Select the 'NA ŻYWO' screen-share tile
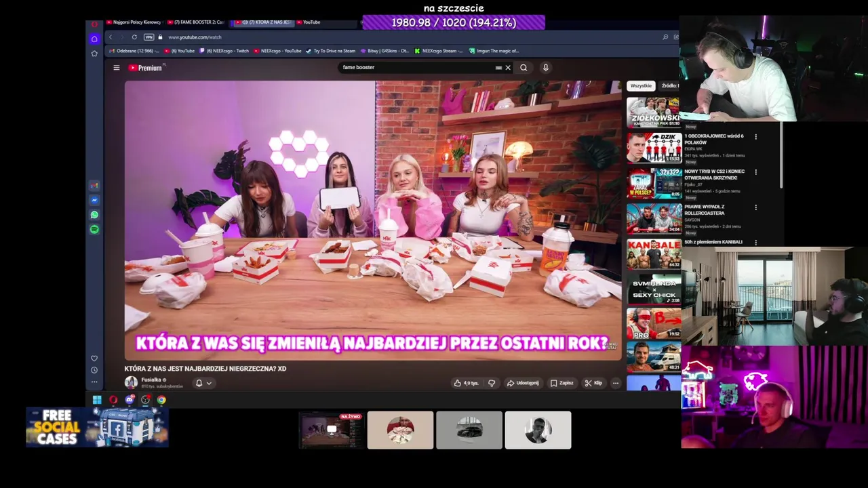Screen dimensions: 868x488 point(332,430)
